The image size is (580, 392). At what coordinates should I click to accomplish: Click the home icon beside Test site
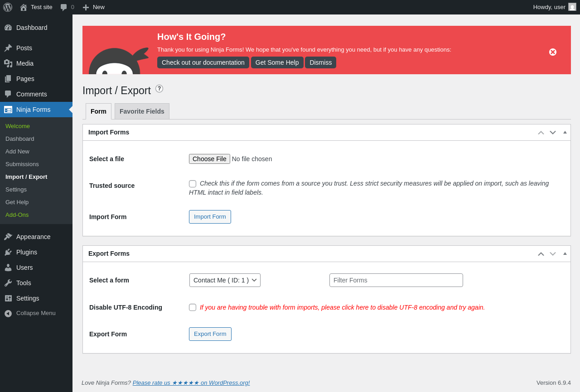(24, 7)
